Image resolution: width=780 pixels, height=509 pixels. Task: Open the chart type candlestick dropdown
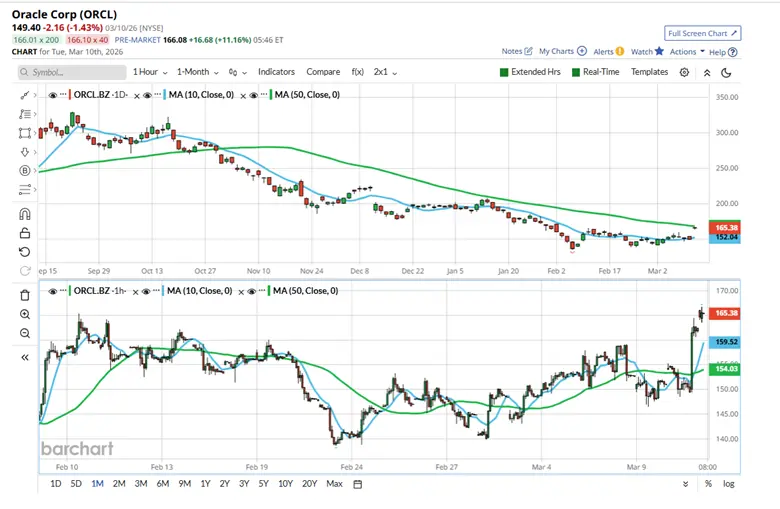pos(238,72)
